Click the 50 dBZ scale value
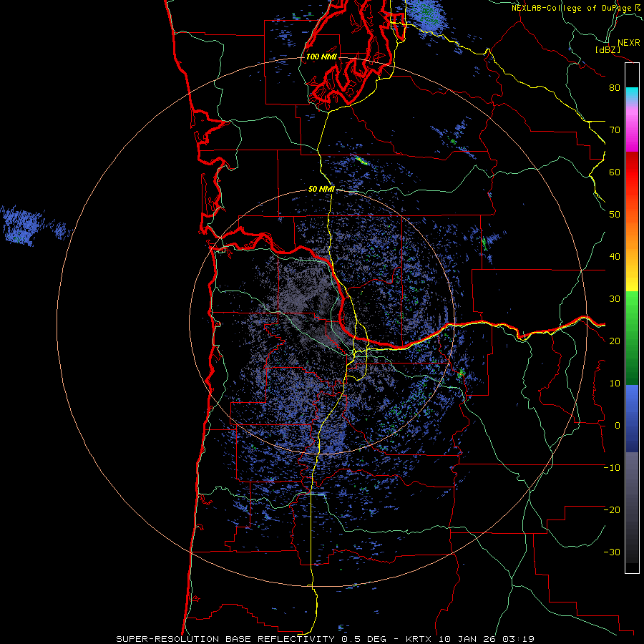644x644 pixels. pyautogui.click(x=615, y=215)
